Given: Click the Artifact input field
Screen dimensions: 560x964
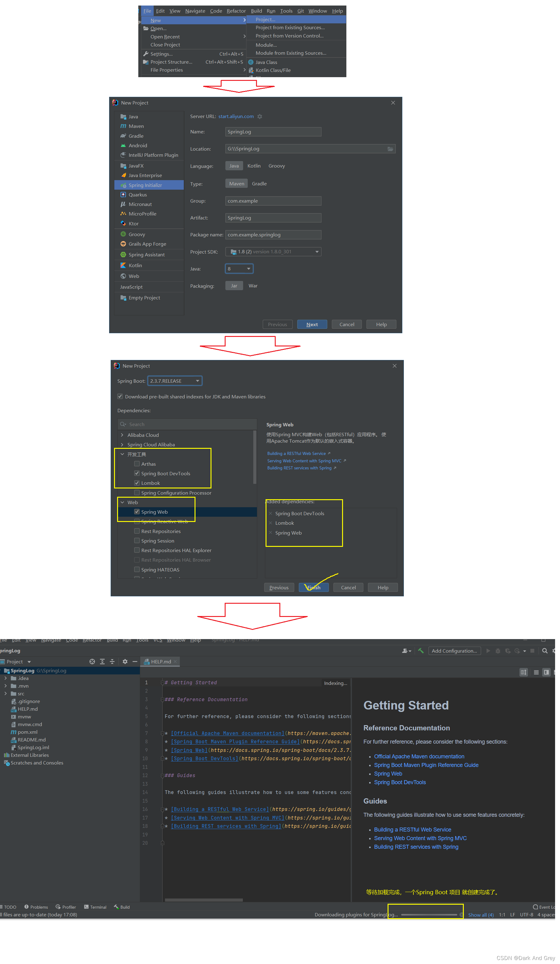Looking at the screenshot, I should pyautogui.click(x=273, y=218).
